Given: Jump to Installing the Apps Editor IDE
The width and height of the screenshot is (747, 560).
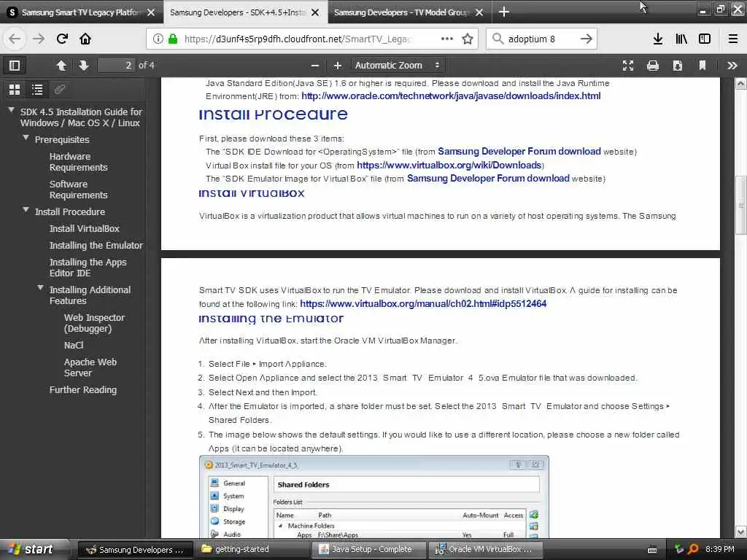Looking at the screenshot, I should (88, 268).
